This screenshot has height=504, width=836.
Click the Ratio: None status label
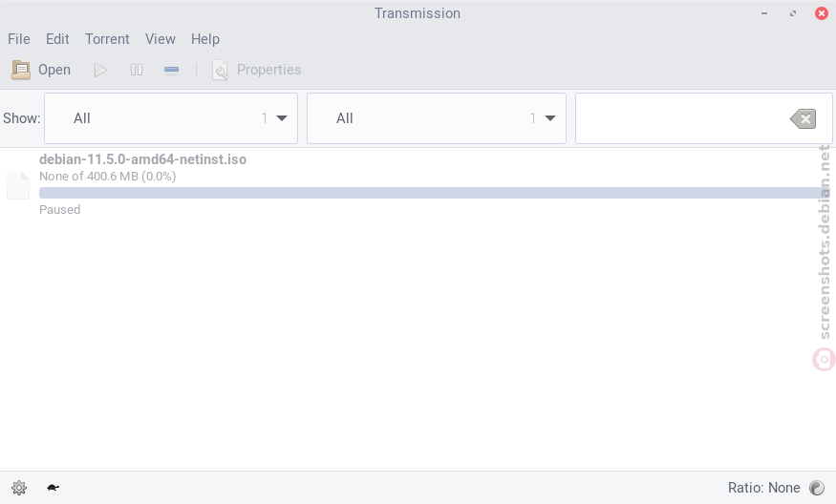tap(764, 488)
